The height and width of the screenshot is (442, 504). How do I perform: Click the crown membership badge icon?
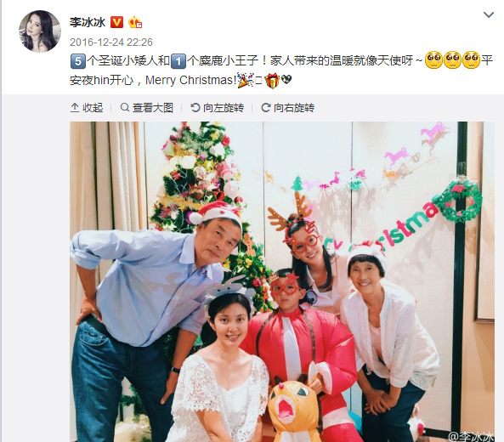135,23
